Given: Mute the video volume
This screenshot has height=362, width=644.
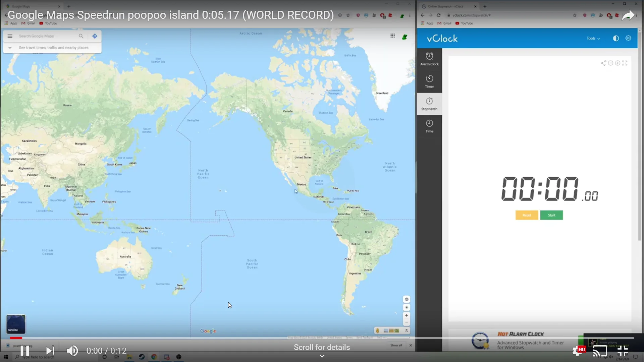Looking at the screenshot, I should pos(72,351).
